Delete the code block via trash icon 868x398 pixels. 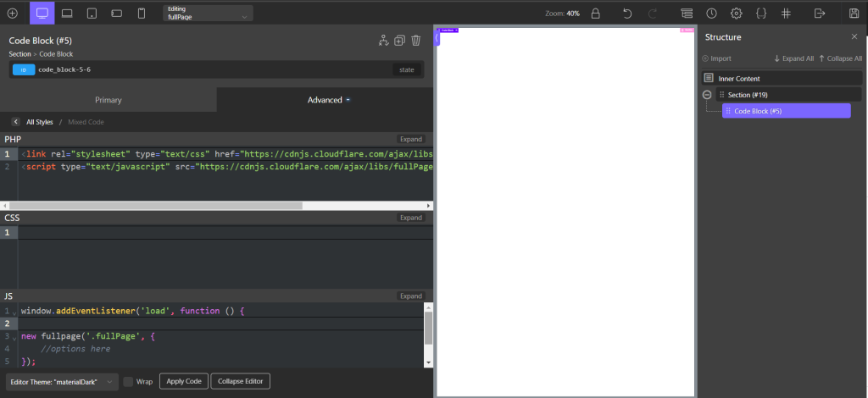pos(415,41)
